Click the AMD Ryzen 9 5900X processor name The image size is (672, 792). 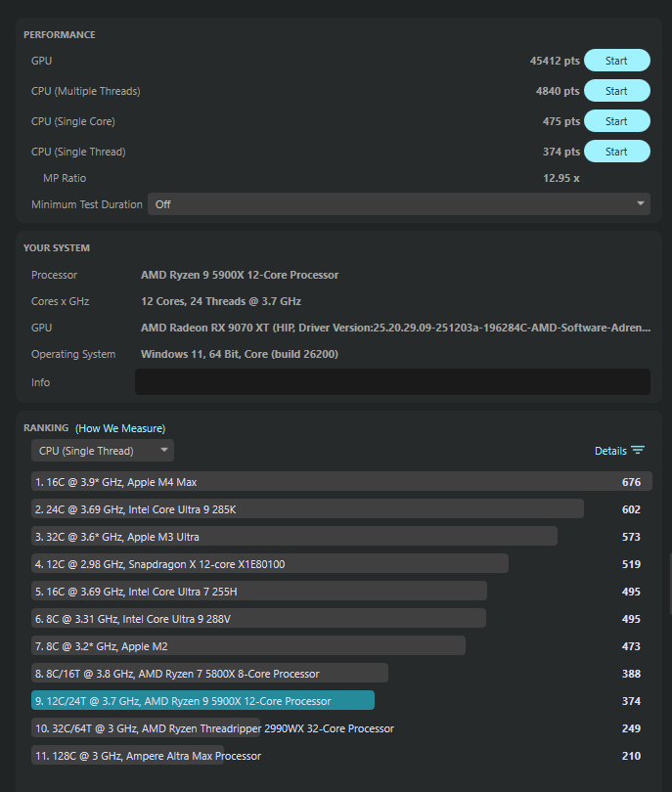coord(240,275)
